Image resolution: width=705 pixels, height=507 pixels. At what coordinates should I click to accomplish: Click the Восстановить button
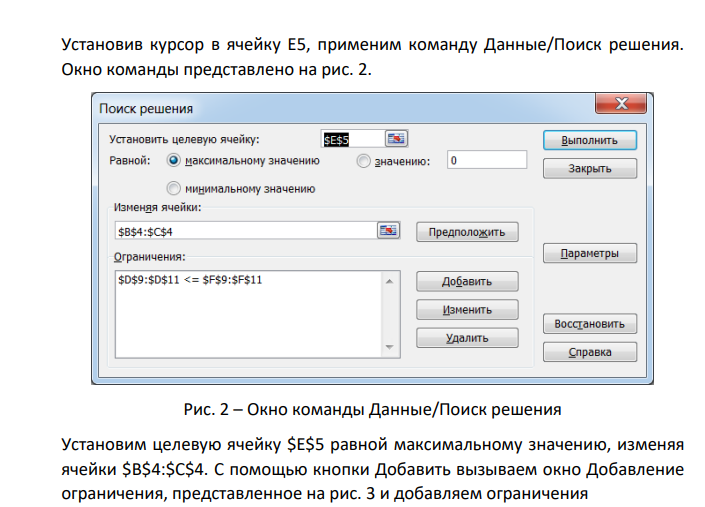click(x=590, y=324)
